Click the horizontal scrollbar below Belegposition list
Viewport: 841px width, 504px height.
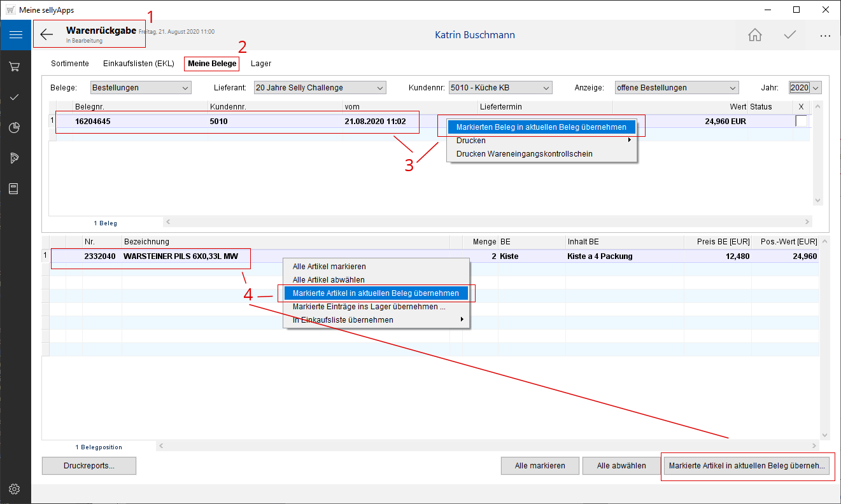point(487,446)
